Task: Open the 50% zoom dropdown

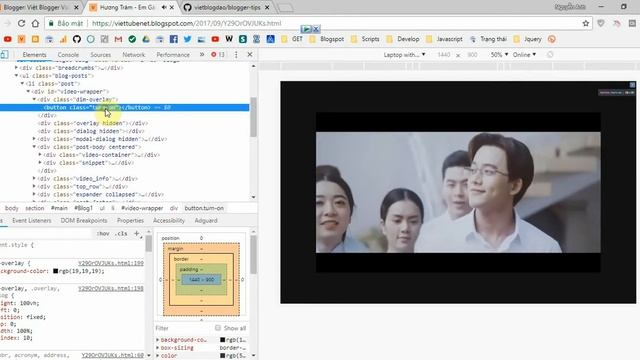Action: [499, 55]
